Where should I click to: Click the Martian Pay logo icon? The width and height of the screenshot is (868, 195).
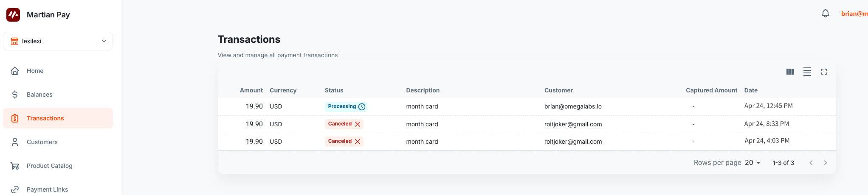pyautogui.click(x=13, y=15)
